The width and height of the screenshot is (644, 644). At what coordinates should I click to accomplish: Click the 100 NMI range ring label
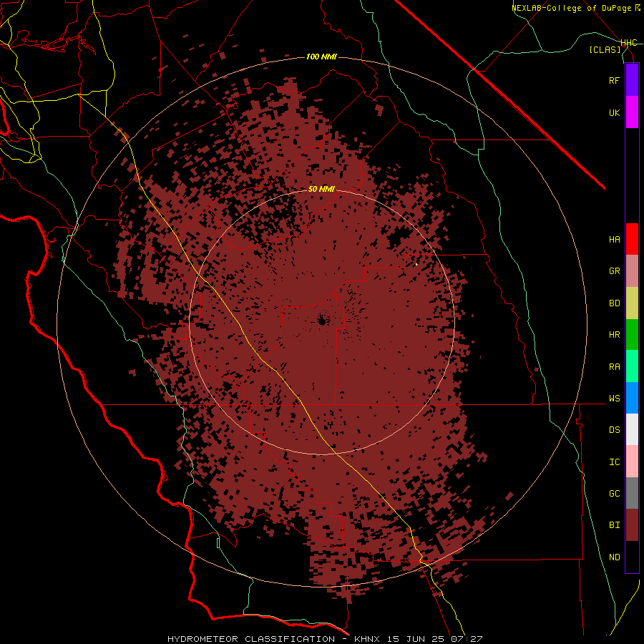click(x=321, y=57)
